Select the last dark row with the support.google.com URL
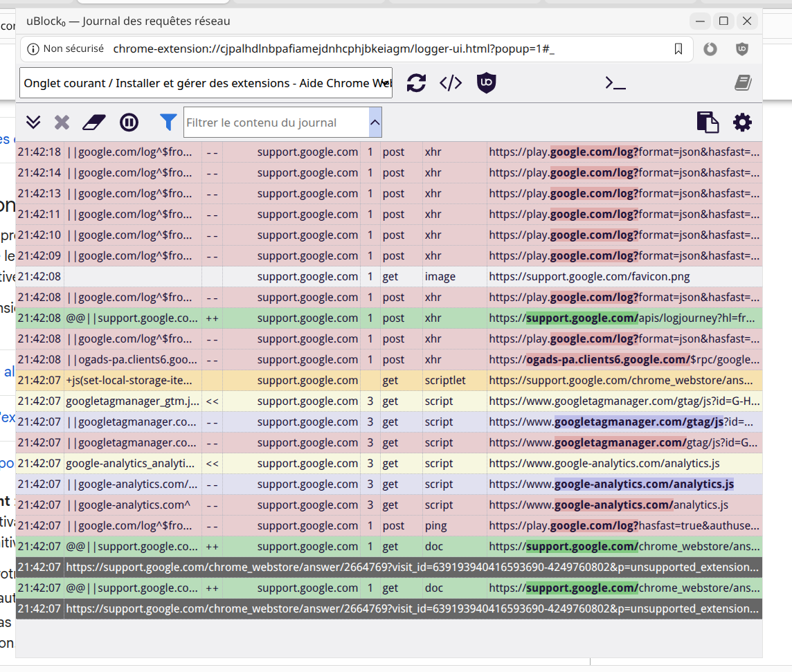 coord(389,609)
